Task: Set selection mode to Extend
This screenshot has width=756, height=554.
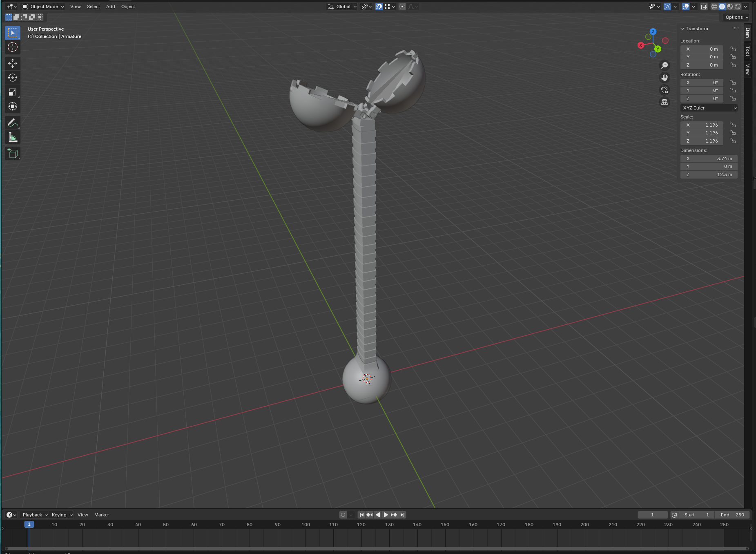Action: tap(16, 17)
